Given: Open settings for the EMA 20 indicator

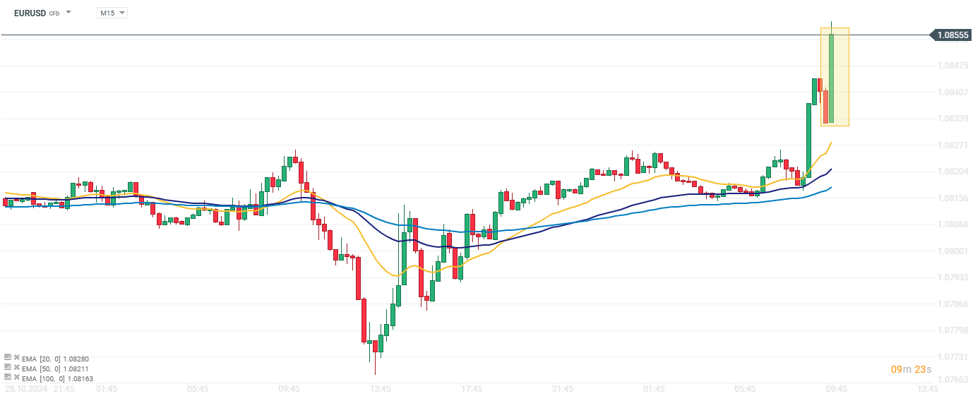Looking at the screenshot, I should pyautogui.click(x=7, y=358).
